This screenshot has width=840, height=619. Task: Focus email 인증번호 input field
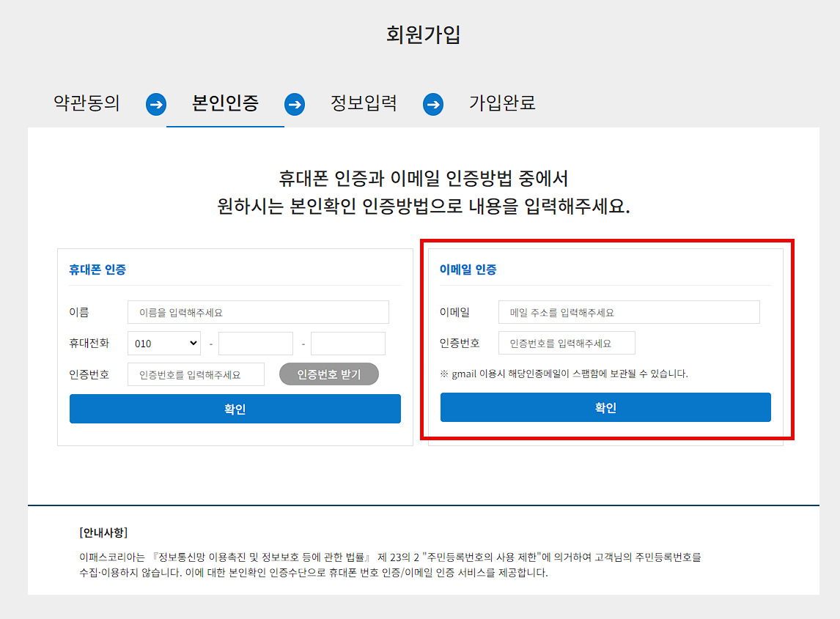[x=567, y=344]
